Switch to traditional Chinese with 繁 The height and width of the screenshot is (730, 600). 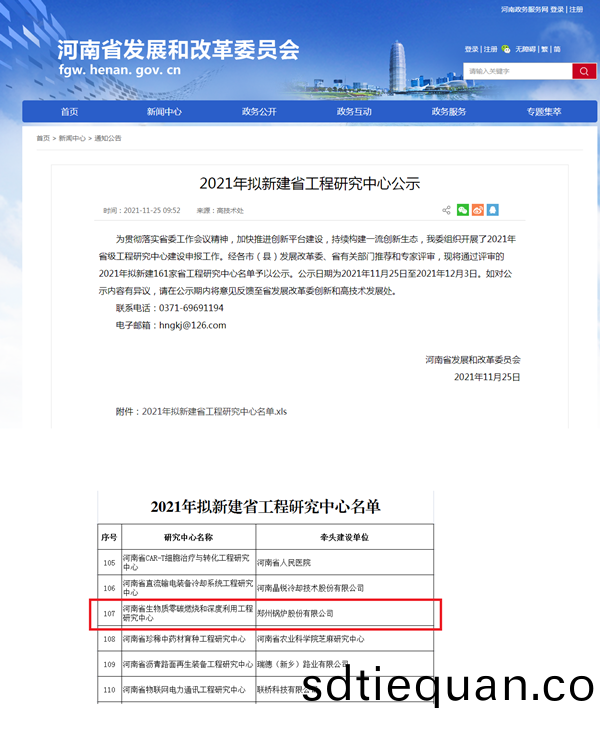544,49
